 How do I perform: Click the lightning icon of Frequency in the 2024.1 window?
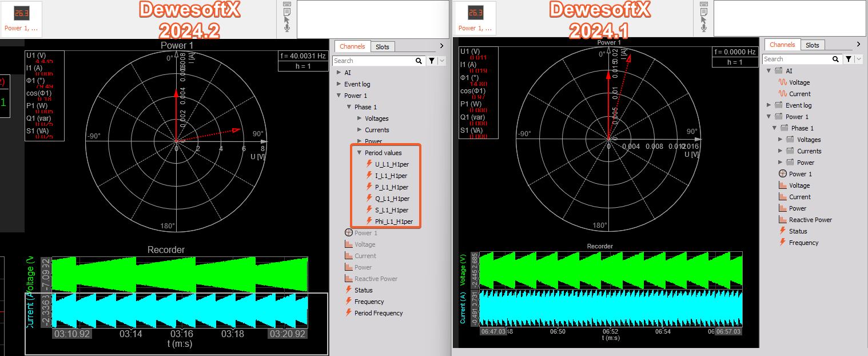(783, 242)
